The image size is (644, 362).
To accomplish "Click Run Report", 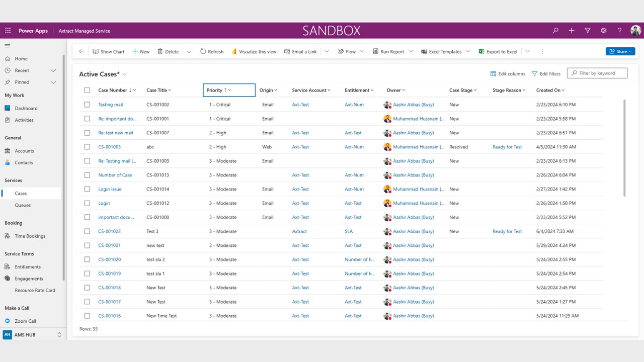I will [x=388, y=51].
